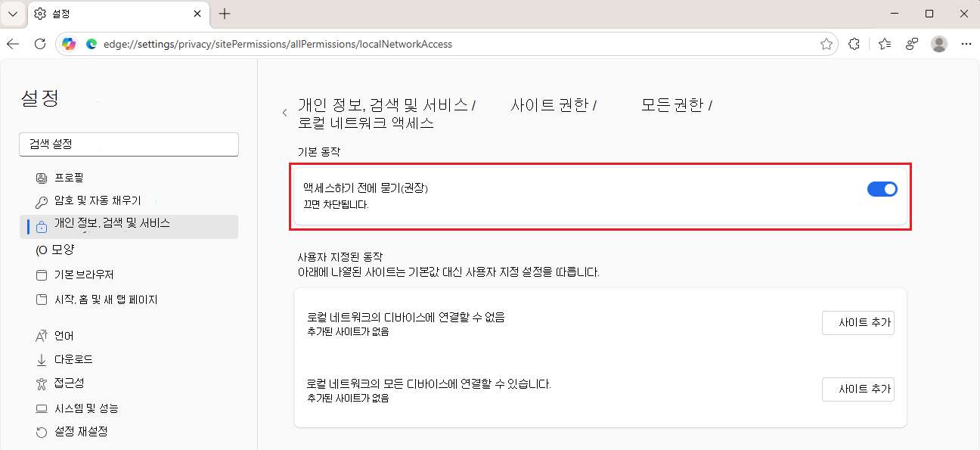This screenshot has width=980, height=450.
Task: Open 암호 및 자동 채우기 section
Action: [129, 201]
